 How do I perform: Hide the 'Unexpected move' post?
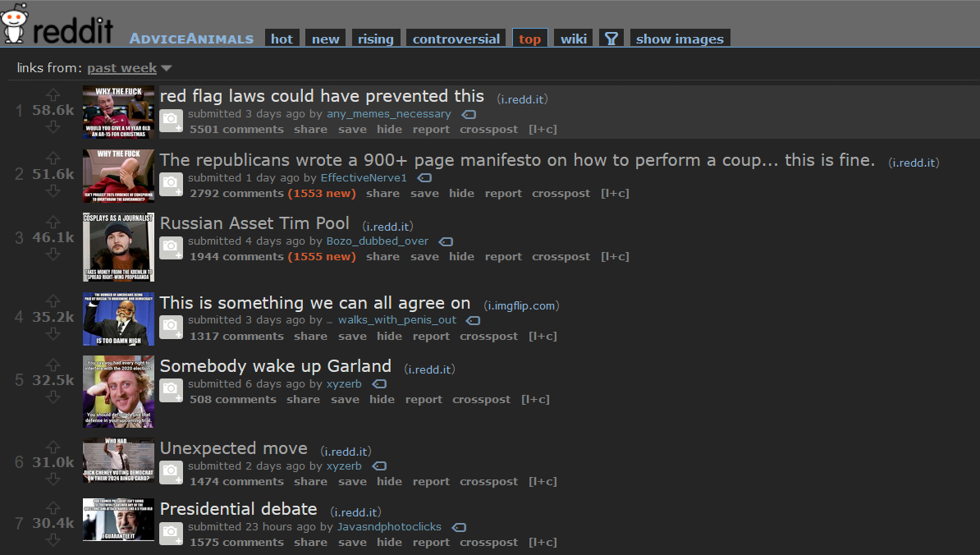tap(389, 482)
